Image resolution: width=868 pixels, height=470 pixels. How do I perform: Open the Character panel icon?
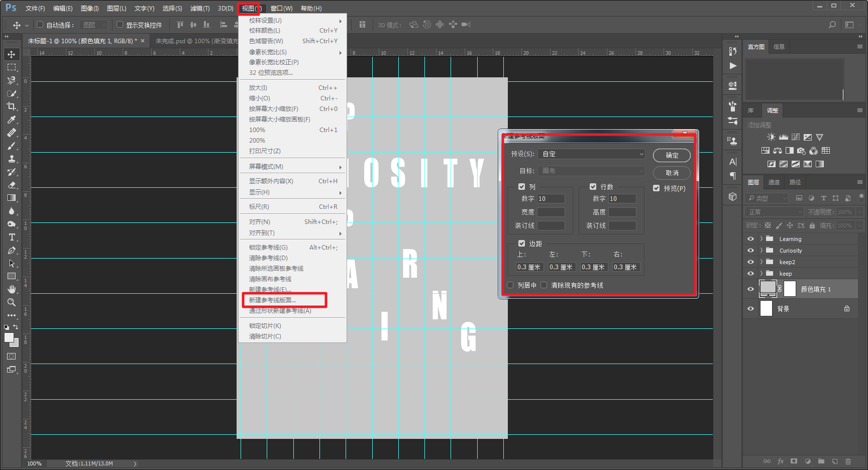coord(733,162)
